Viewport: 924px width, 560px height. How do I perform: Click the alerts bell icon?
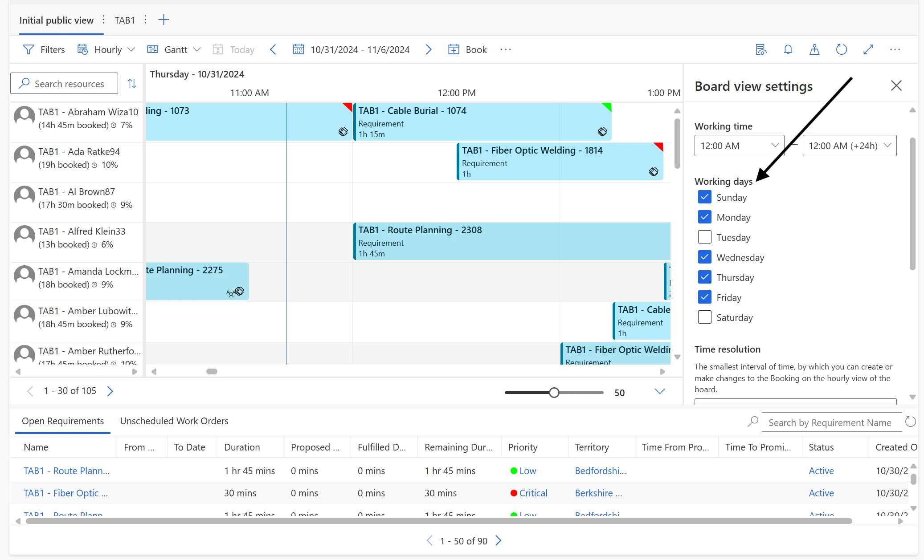pos(788,49)
